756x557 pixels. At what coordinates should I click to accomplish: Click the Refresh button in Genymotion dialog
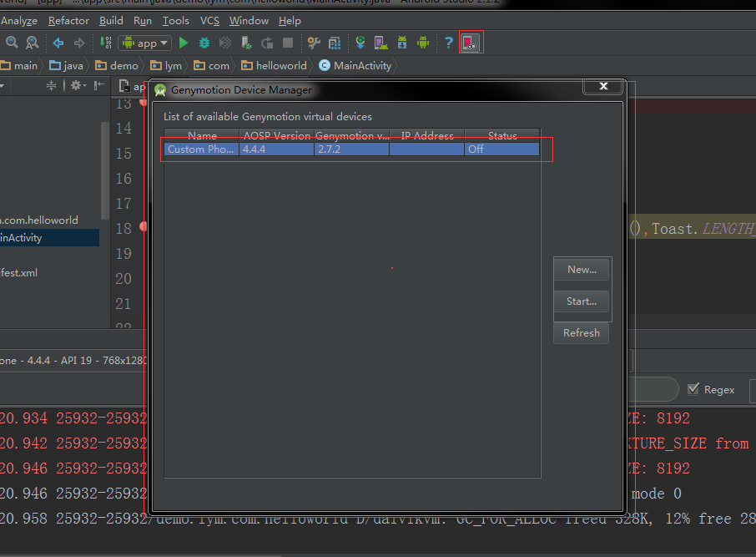tap(582, 333)
